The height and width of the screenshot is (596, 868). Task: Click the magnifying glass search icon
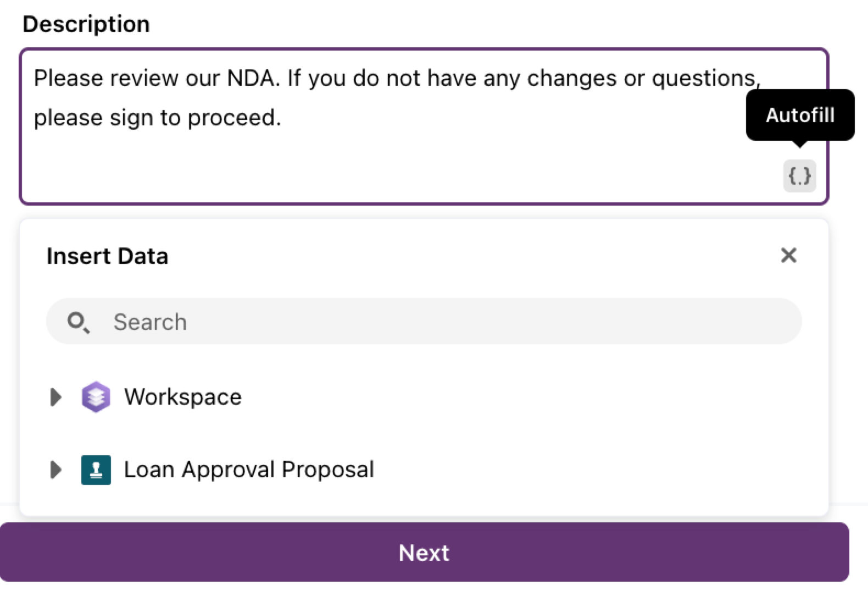pos(78,322)
